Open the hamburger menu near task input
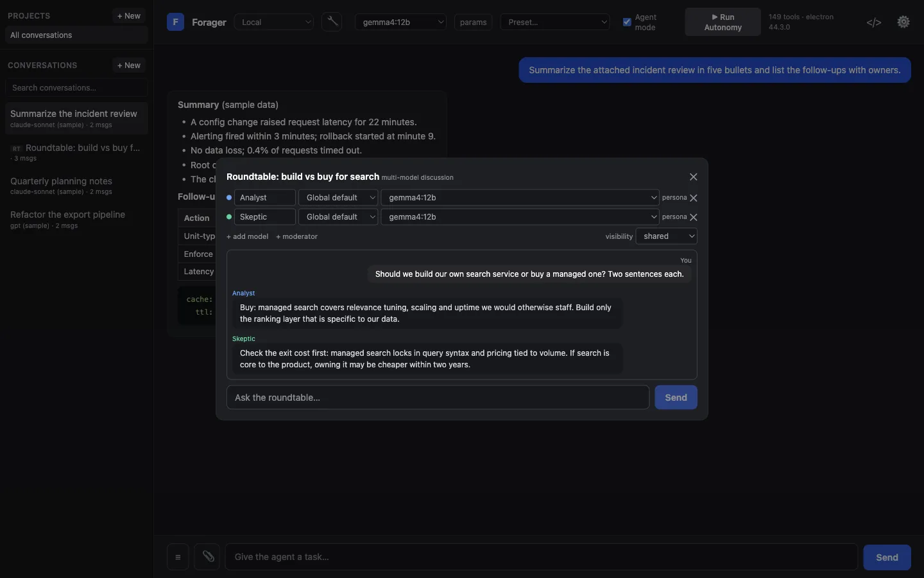This screenshot has width=924, height=578. (x=178, y=557)
